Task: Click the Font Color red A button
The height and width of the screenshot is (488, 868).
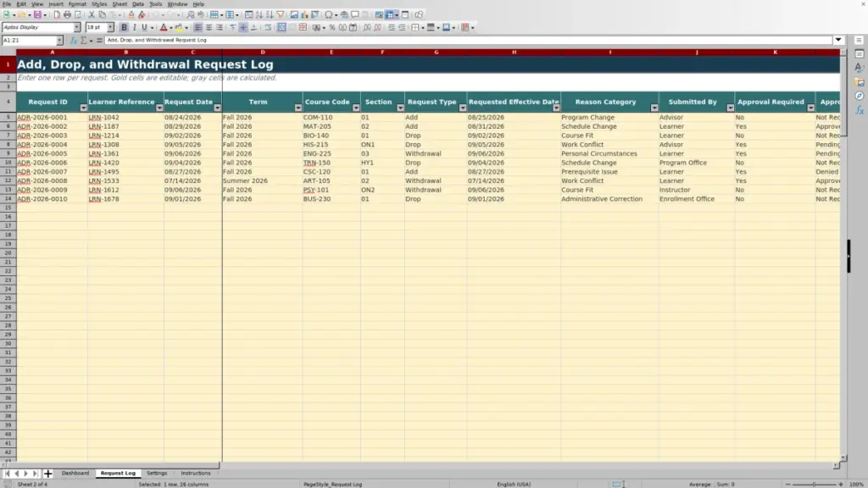Action: point(164,28)
